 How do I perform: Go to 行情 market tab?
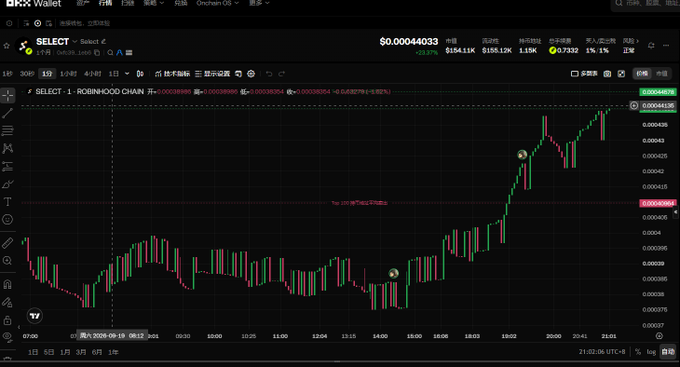tap(105, 3)
